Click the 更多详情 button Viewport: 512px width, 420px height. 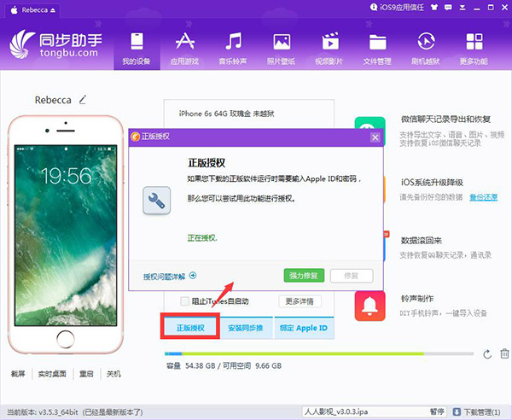pos(300,301)
